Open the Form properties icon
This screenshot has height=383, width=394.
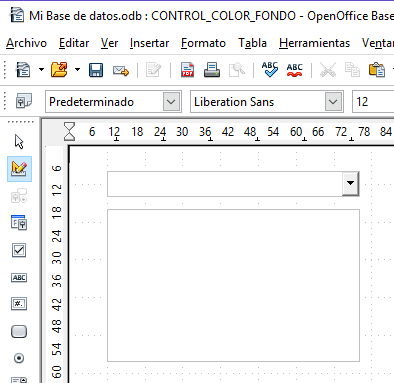(19, 223)
